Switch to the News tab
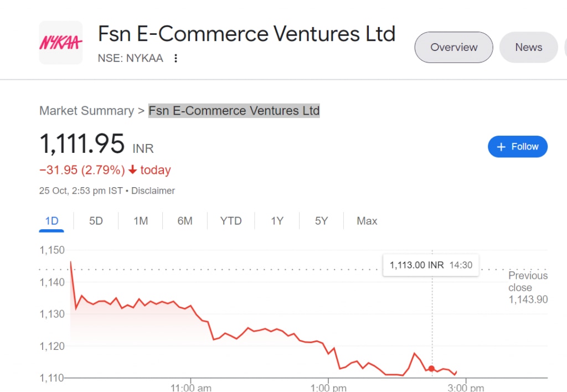 pyautogui.click(x=528, y=47)
